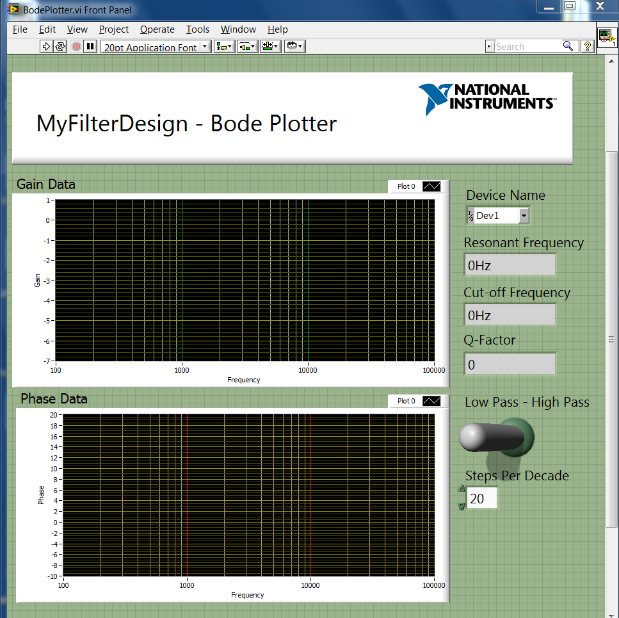Click the VI icon in top-right corner
The image size is (619, 618).
[x=607, y=38]
